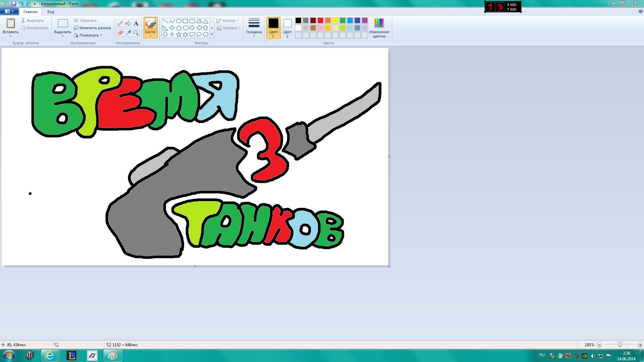Open Изменение цветов color editor
The width and height of the screenshot is (644, 362).
pos(379,28)
